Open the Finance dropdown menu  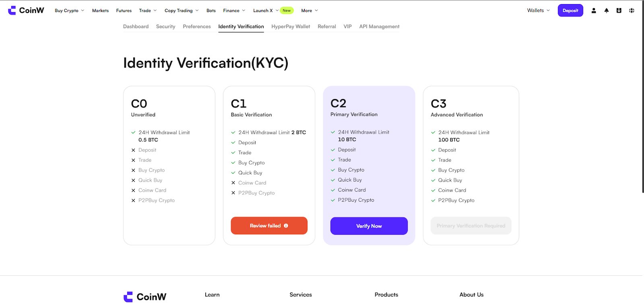[234, 10]
